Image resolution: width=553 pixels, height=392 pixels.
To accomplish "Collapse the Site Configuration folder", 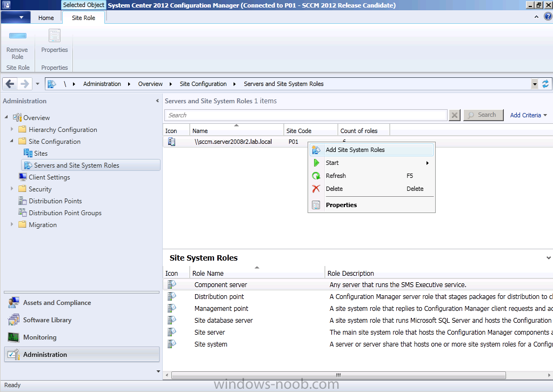I will coord(12,141).
